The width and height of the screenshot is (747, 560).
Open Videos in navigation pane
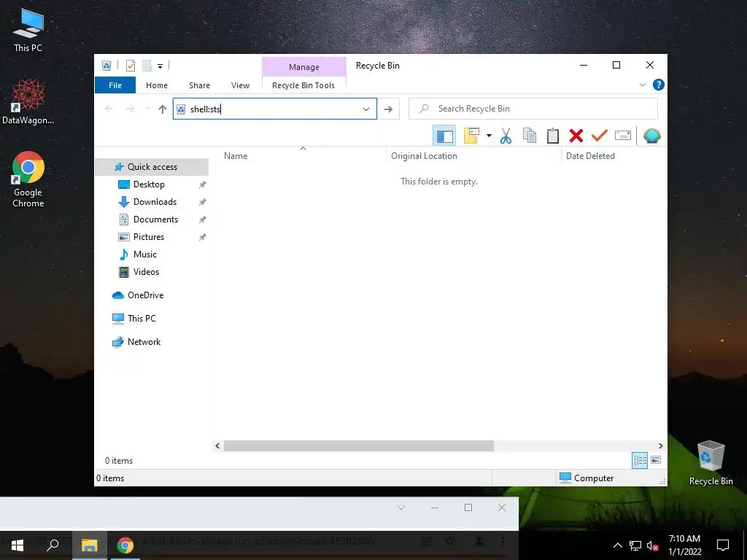tap(146, 272)
